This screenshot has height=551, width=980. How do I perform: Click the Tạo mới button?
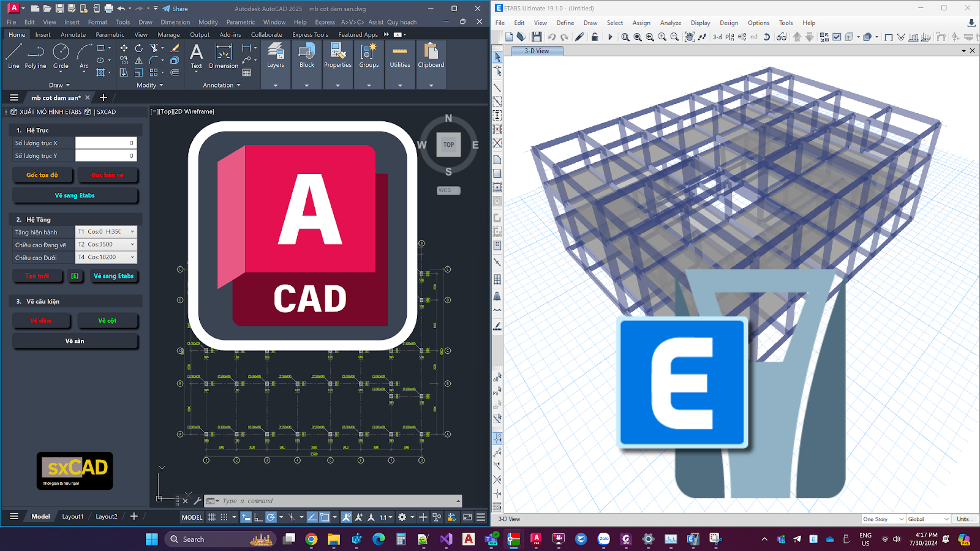click(x=37, y=276)
